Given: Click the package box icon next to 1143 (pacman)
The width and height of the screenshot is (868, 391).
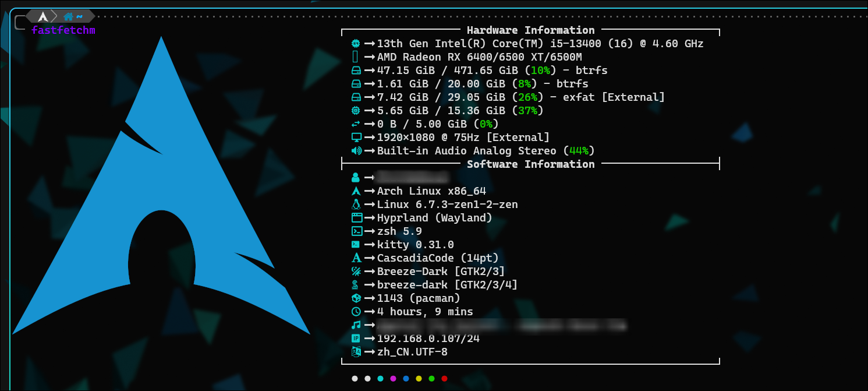Looking at the screenshot, I should click(356, 298).
